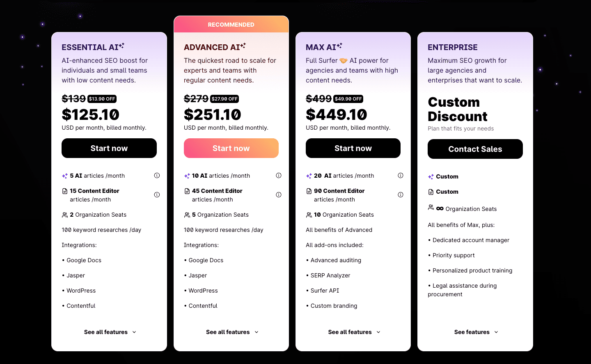Click the Essential AI sparkle icon
The image size is (591, 364).
pyautogui.click(x=121, y=46)
